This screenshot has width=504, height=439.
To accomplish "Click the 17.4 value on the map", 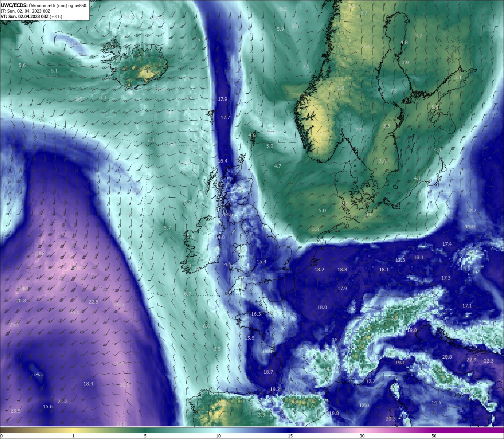I will [x=447, y=244].
